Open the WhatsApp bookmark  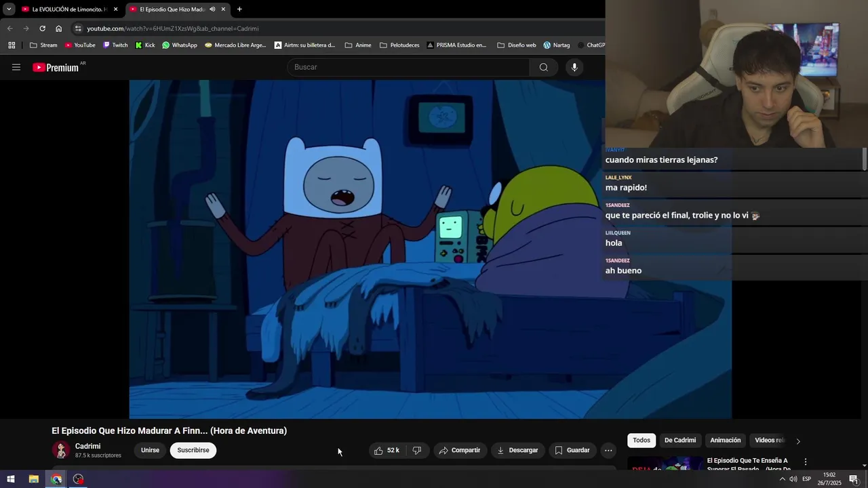click(x=180, y=45)
